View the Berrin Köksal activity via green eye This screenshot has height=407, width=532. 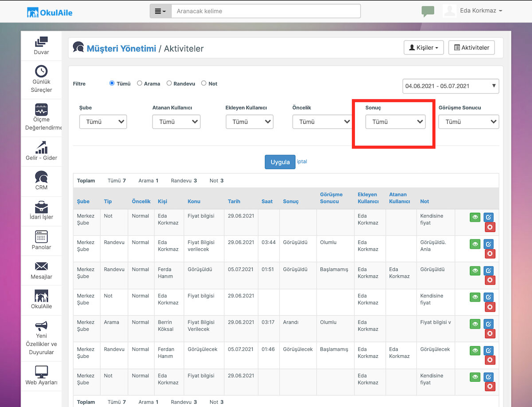[475, 324]
